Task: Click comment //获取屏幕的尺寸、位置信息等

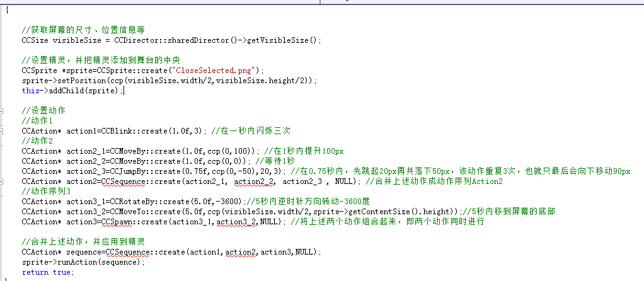Action: click(83, 30)
